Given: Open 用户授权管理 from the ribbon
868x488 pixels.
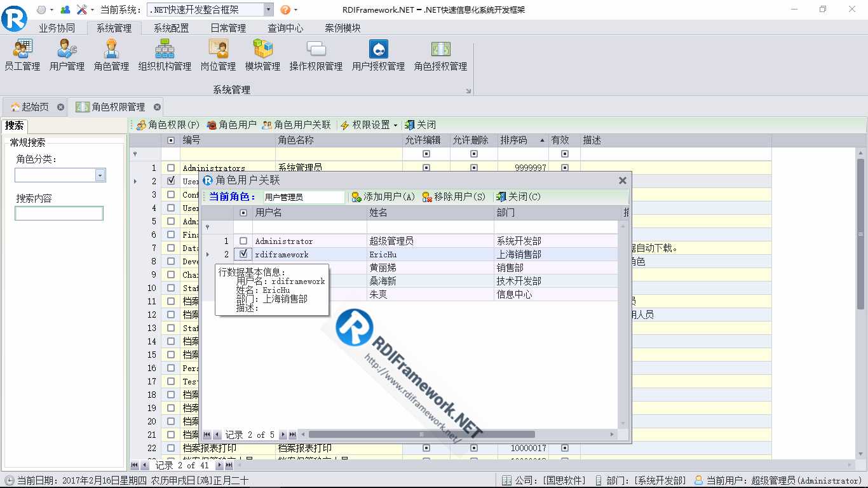Looking at the screenshot, I should coord(378,55).
